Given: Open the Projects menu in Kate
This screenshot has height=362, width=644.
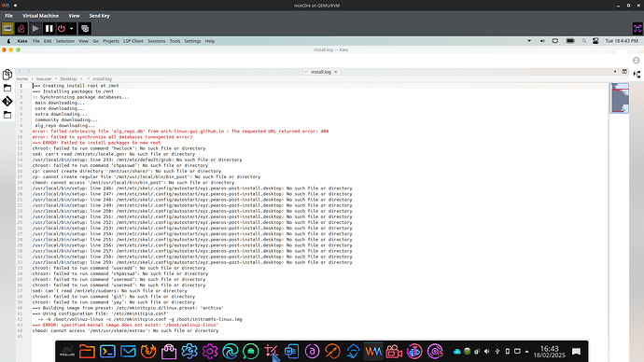Looking at the screenshot, I should coord(111,41).
